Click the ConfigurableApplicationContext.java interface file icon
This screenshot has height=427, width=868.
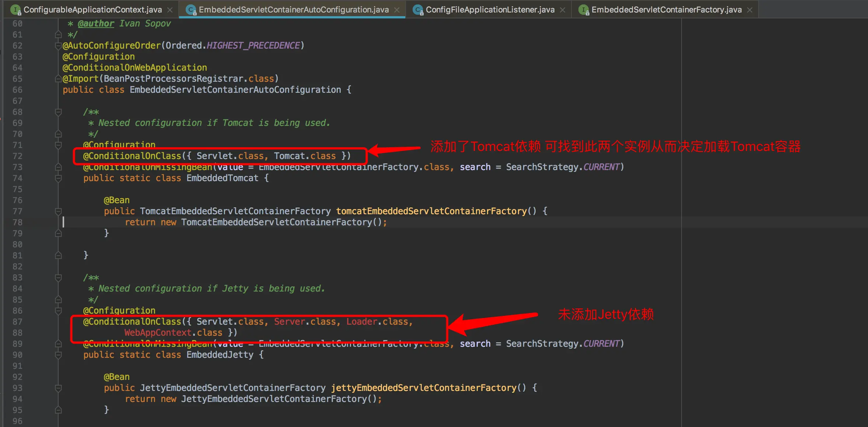pyautogui.click(x=15, y=10)
